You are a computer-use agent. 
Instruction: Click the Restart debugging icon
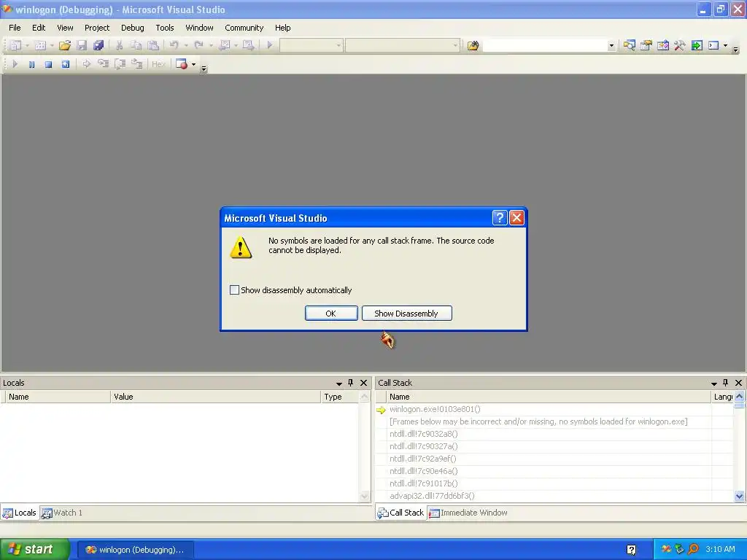pyautogui.click(x=65, y=64)
